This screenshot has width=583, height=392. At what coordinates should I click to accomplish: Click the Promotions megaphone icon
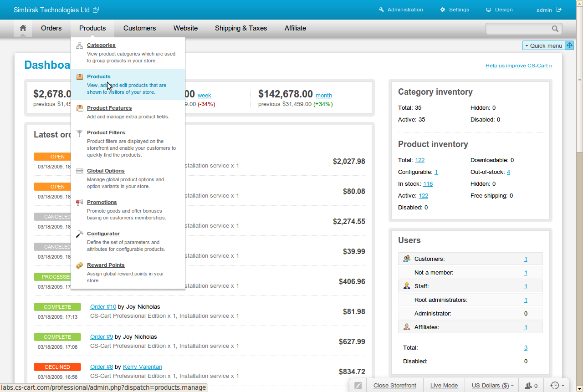(x=80, y=202)
